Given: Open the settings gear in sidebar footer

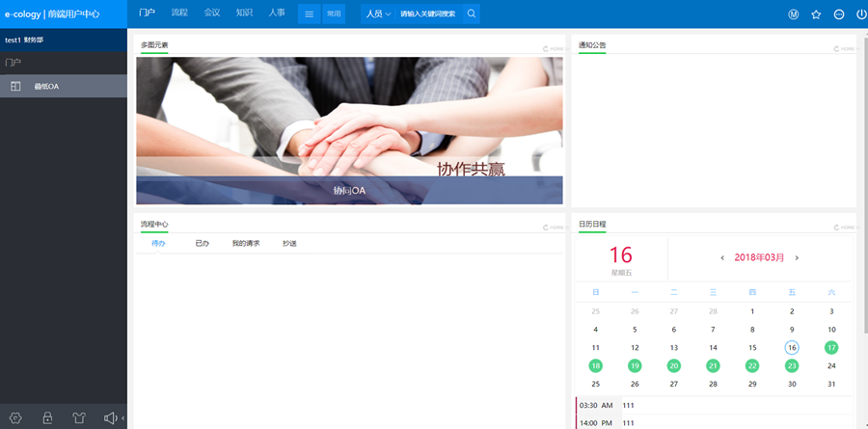Looking at the screenshot, I should [14, 418].
